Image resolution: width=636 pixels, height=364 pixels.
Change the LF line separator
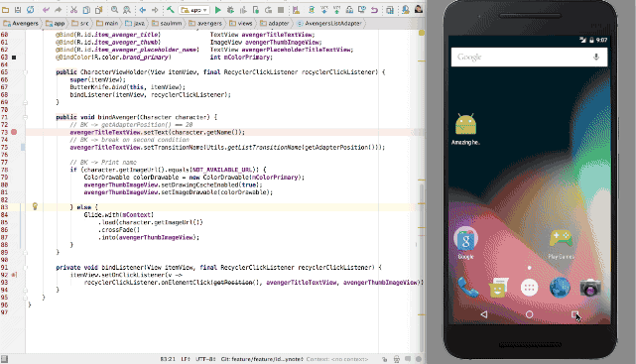pos(186,359)
